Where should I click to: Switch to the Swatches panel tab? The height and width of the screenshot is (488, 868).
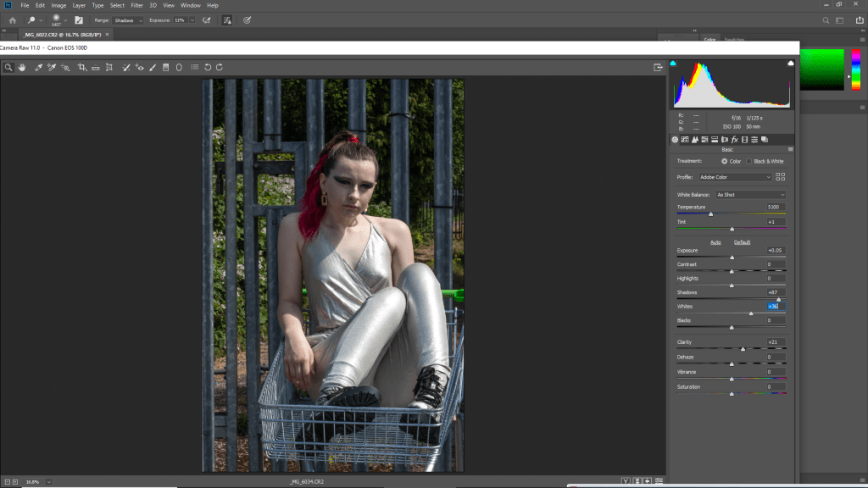[x=734, y=39]
